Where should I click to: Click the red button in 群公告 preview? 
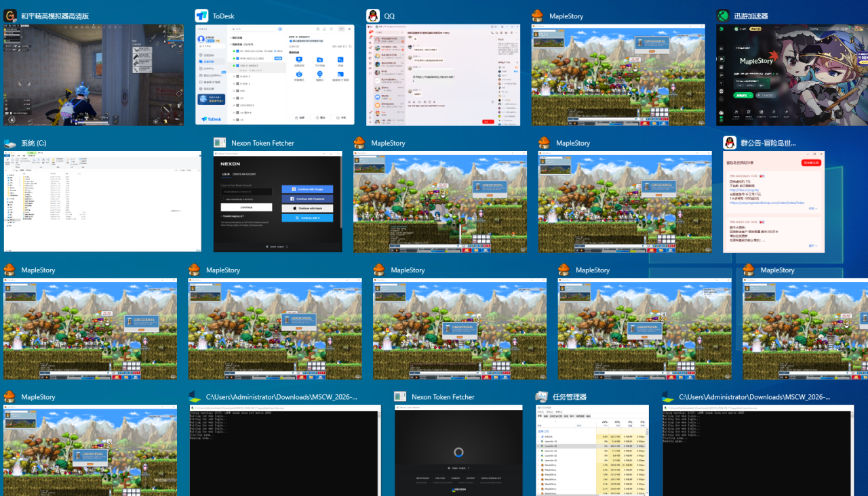coord(811,163)
